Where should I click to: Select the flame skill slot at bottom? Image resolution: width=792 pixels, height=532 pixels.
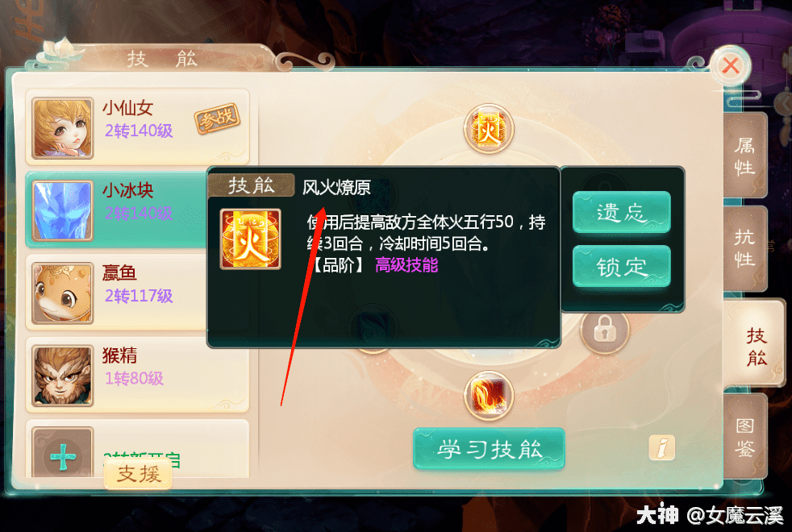489,396
